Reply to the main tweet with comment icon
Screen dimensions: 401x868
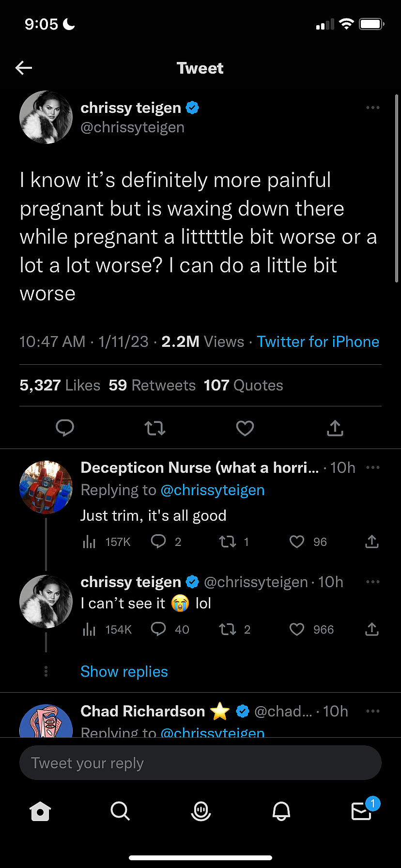[65, 428]
